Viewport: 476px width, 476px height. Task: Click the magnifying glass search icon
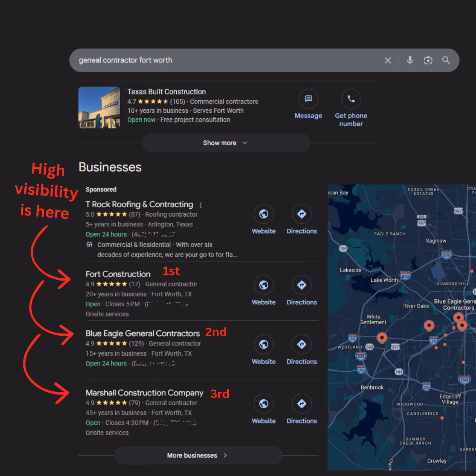[x=446, y=60]
